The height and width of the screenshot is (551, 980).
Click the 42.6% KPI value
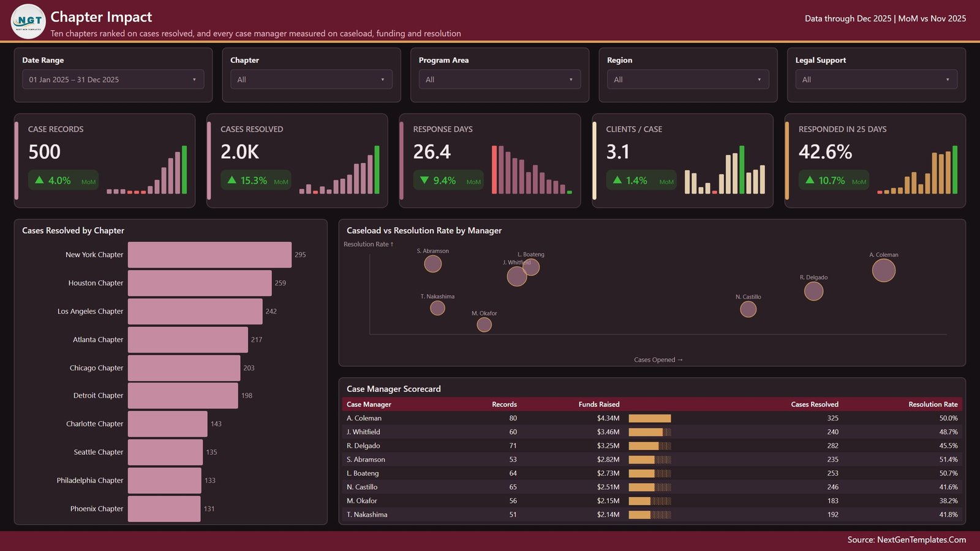pyautogui.click(x=825, y=152)
